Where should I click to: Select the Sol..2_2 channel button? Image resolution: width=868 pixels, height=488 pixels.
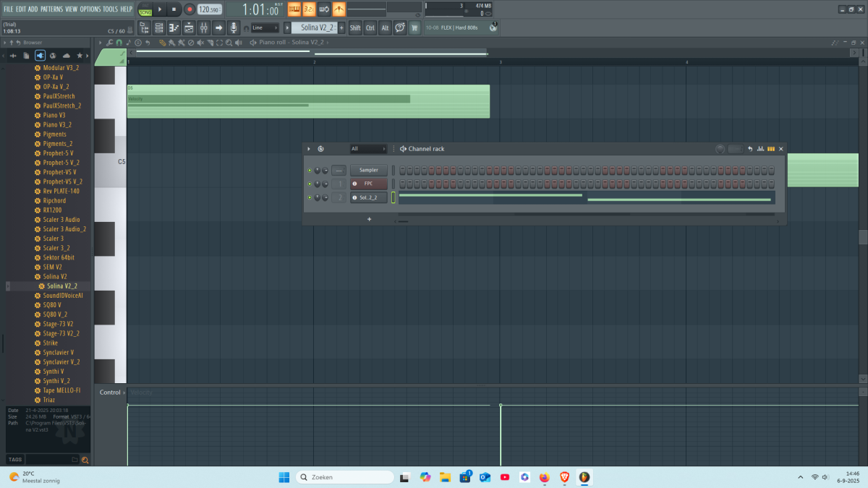click(x=369, y=197)
